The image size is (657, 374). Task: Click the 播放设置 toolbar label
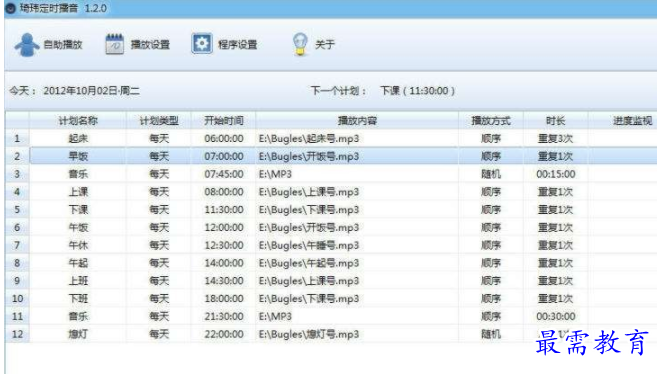150,44
